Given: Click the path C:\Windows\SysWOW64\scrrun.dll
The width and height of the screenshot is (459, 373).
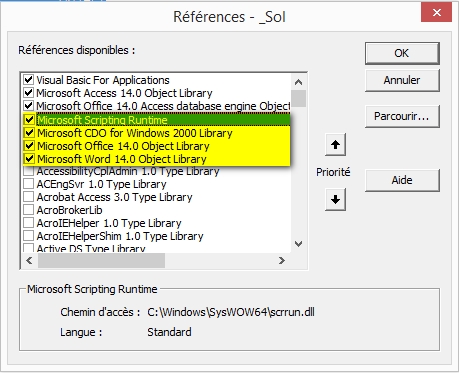Looking at the screenshot, I should 231,312.
